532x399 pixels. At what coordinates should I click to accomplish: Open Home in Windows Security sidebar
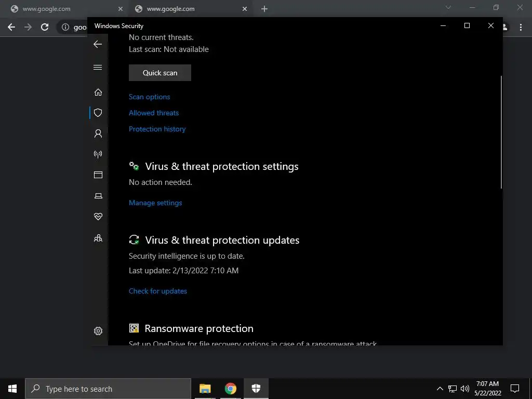[98, 92]
